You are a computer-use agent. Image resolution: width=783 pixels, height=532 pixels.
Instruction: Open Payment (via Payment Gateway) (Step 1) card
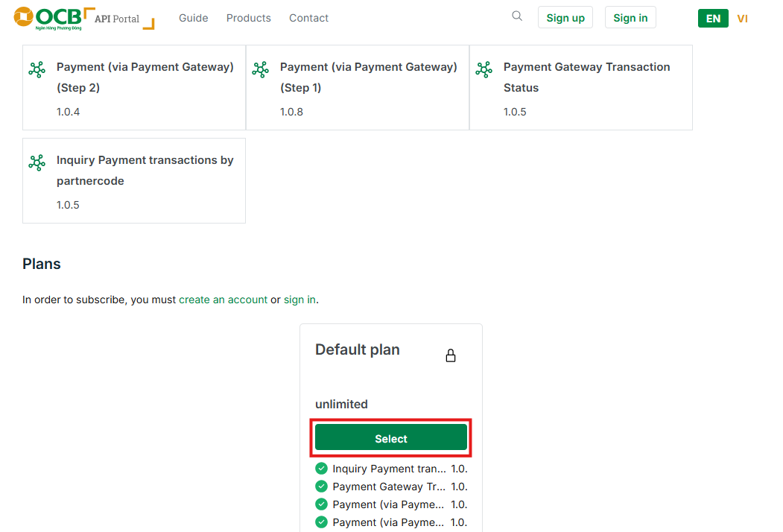click(x=368, y=77)
